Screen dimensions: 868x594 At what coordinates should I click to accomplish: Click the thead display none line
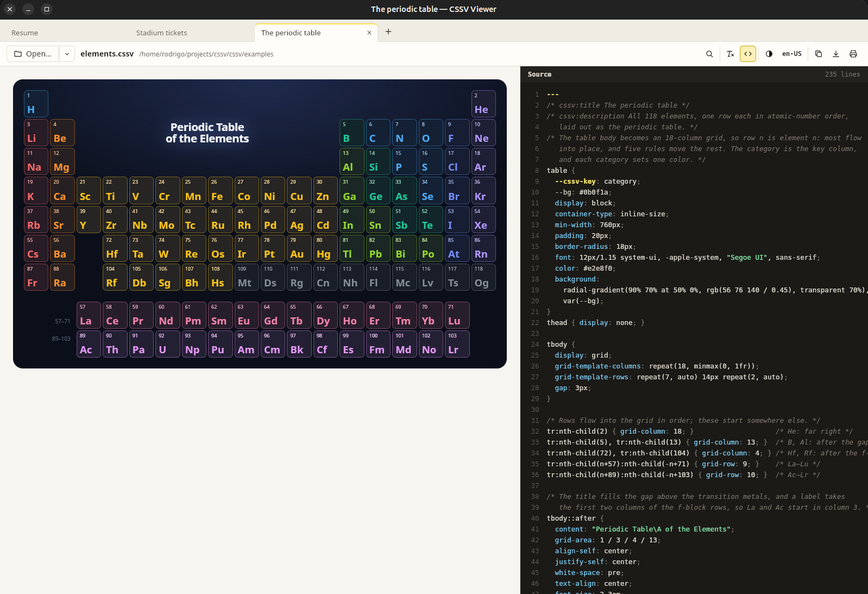(595, 323)
